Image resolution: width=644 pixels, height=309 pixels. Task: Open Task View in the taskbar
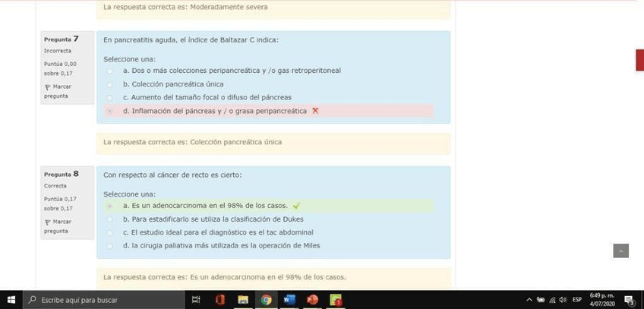pos(196,300)
